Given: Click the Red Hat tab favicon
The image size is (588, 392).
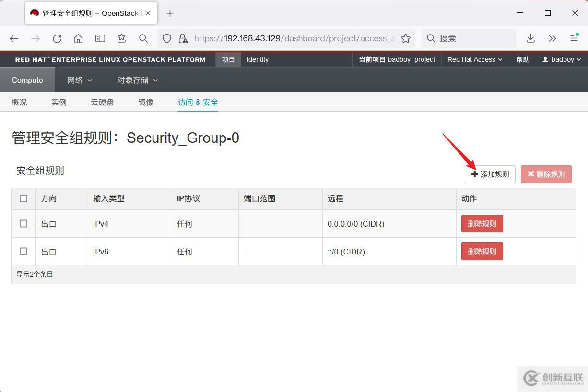Looking at the screenshot, I should pyautogui.click(x=35, y=13).
